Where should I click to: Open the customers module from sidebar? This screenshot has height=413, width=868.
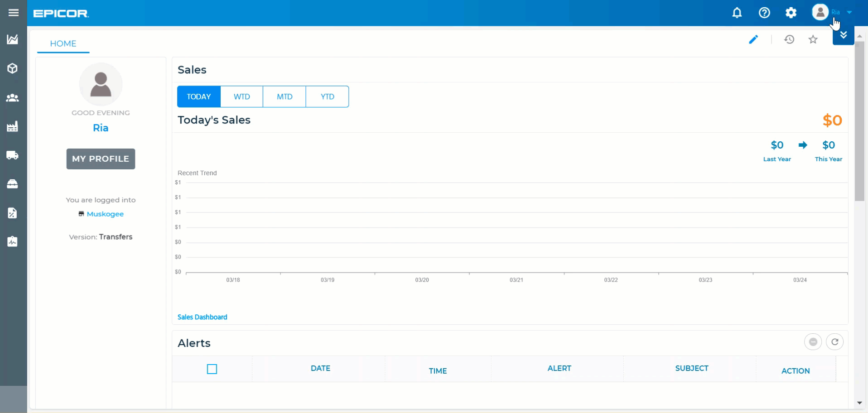click(x=13, y=98)
